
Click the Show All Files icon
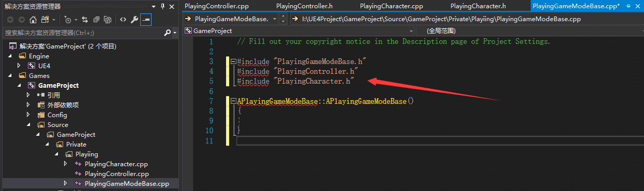108,20
